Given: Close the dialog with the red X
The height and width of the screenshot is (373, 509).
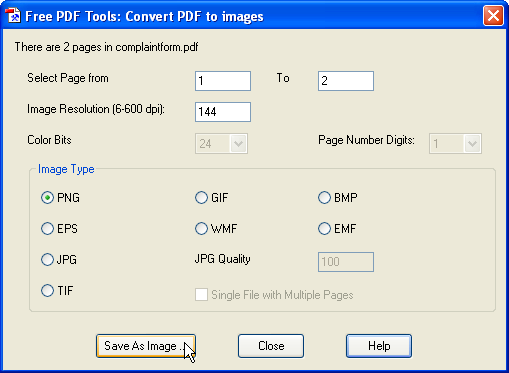Looking at the screenshot, I should click(493, 15).
